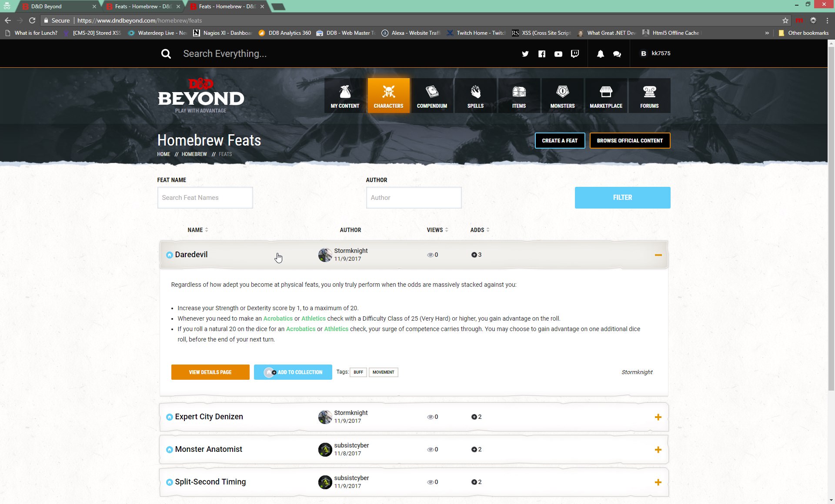
Task: Open the Compendium menu
Action: point(432,96)
